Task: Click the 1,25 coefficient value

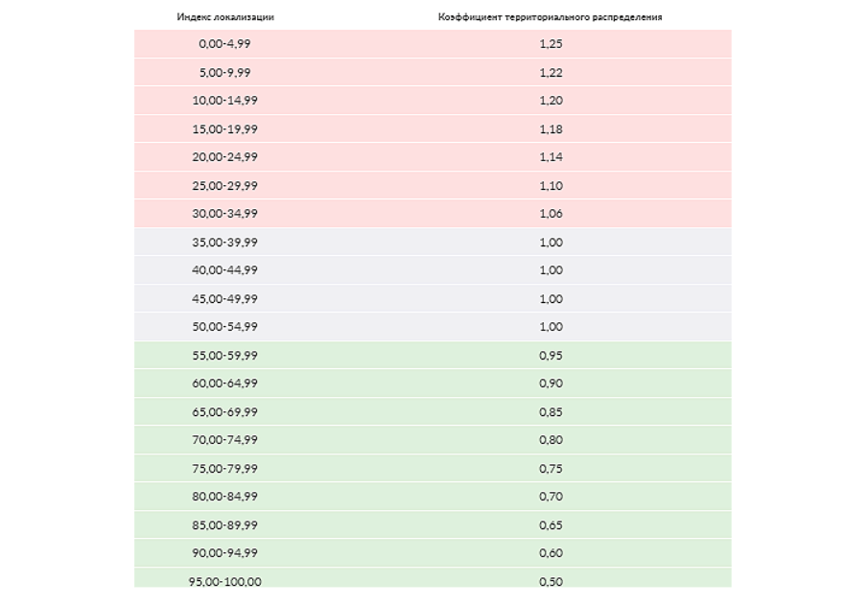Action: (551, 44)
